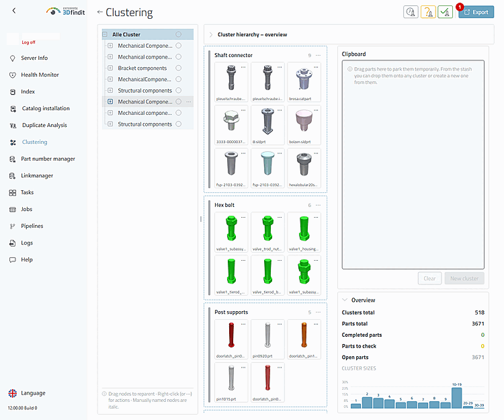Open the Pipelines page

point(32,226)
